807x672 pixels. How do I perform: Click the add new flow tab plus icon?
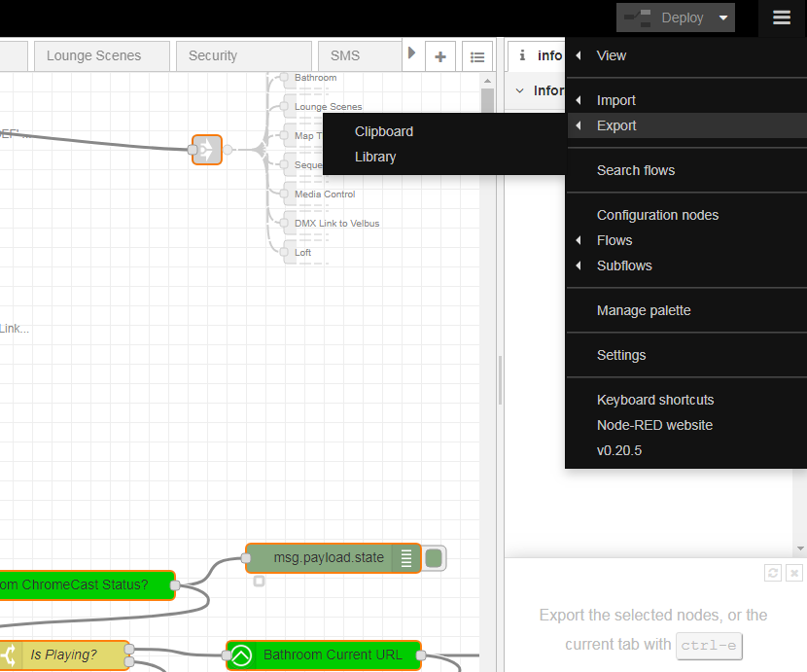pos(439,56)
